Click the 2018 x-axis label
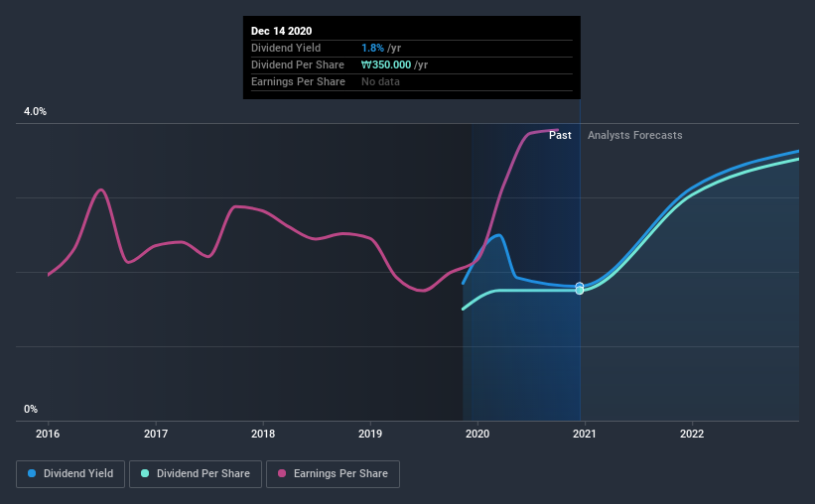This screenshot has height=504, width=815. click(263, 434)
